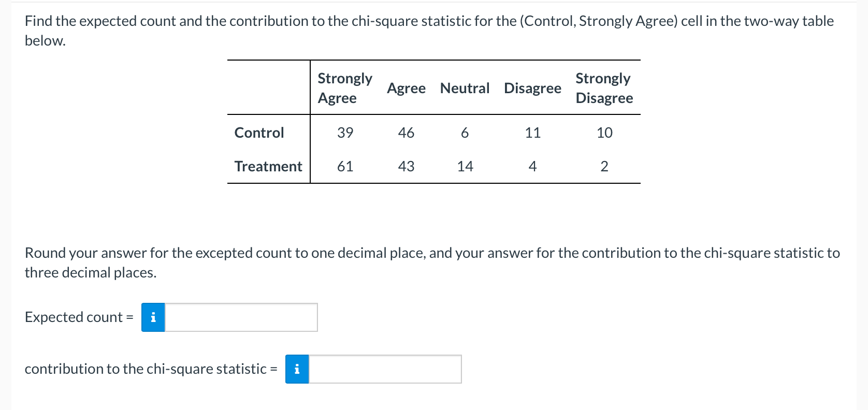
Task: Click the Strongly Disagree column header
Action: pyautogui.click(x=603, y=87)
